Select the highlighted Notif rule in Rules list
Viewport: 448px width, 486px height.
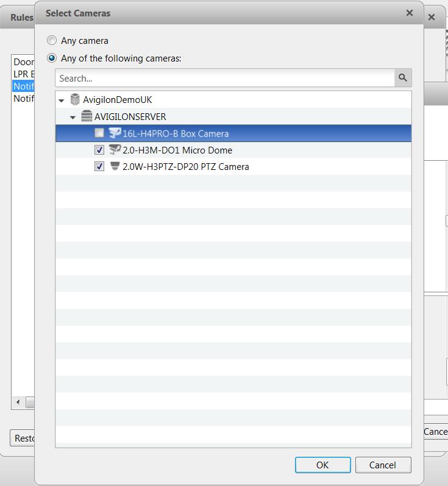point(24,86)
